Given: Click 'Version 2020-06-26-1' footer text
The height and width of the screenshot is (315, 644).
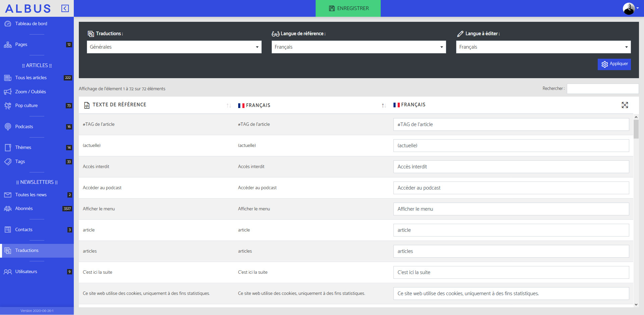Looking at the screenshot, I should (37, 311).
